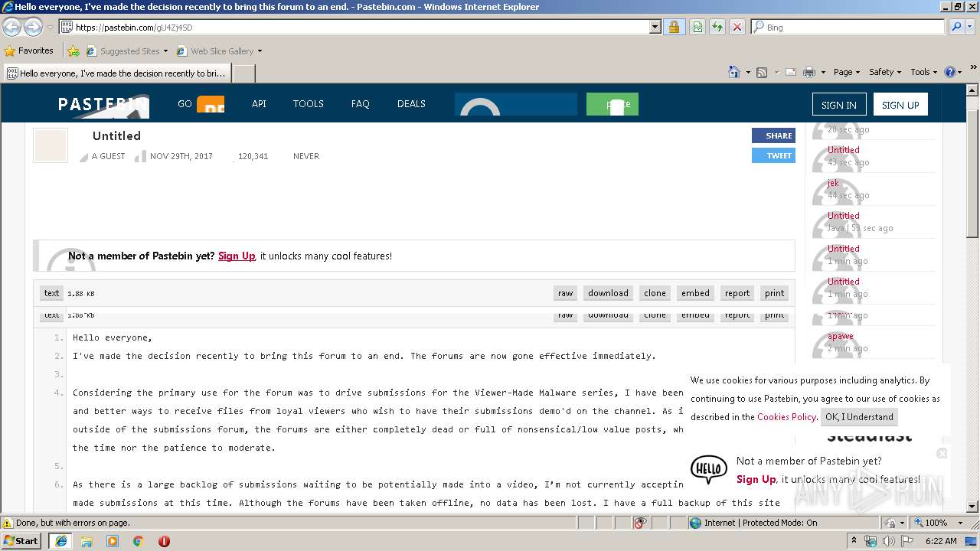Click the clone button
The width and height of the screenshot is (980, 551).
pos(655,293)
